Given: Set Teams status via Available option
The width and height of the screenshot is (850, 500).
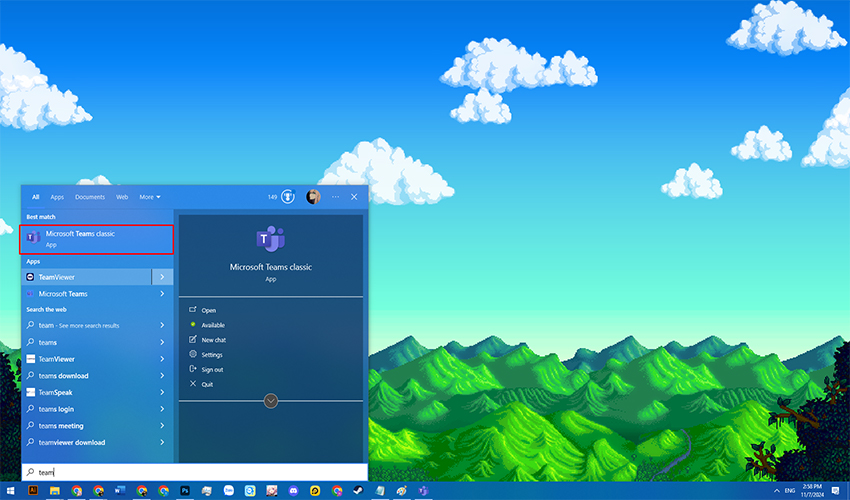Looking at the screenshot, I should click(213, 325).
